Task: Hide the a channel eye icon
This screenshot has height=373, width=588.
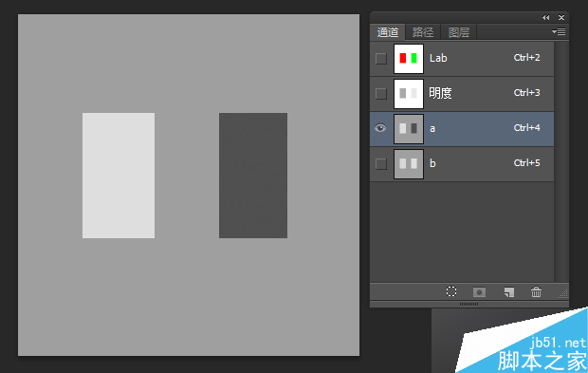Action: coord(380,128)
